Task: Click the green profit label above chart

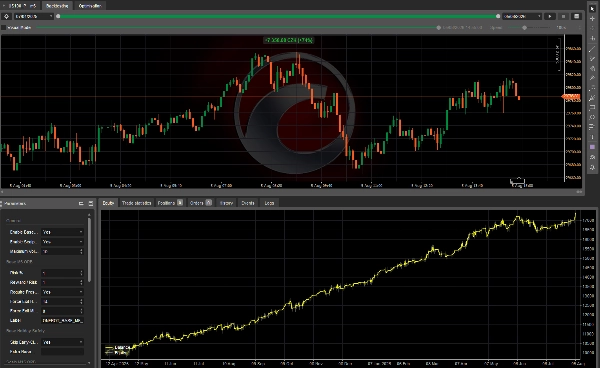Action: click(289, 40)
